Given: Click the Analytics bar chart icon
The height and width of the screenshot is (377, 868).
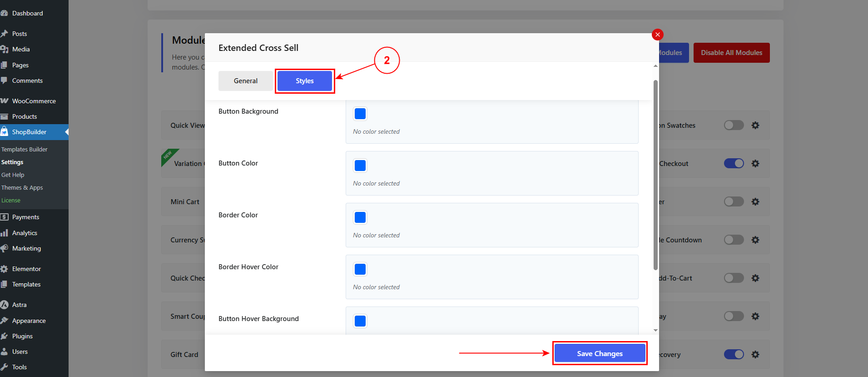Looking at the screenshot, I should pos(4,233).
